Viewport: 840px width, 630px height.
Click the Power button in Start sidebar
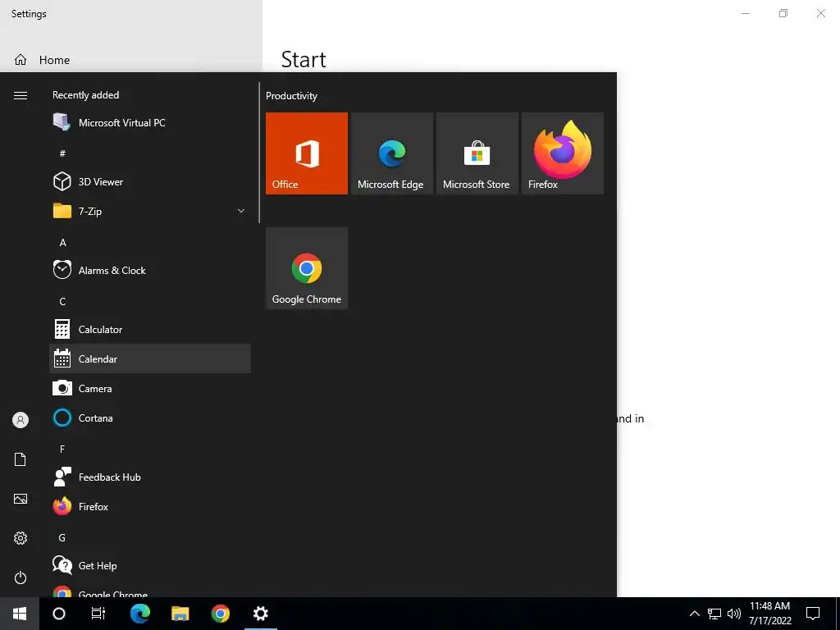click(21, 577)
